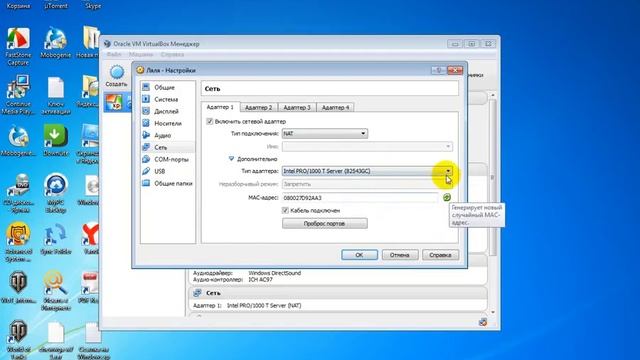This screenshot has height=360, width=640.
Task: Click the Intel PRO/1000 T Server (NAT) text
Action: pyautogui.click(x=264, y=305)
